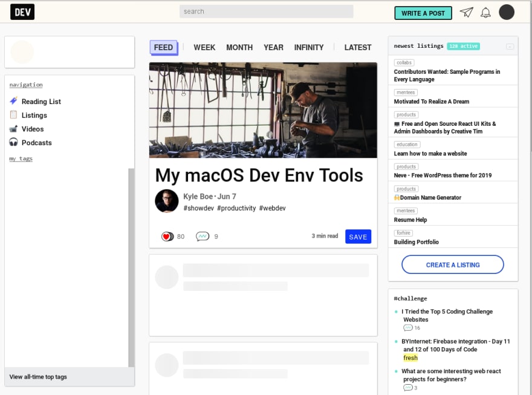Open Learn how to make a website listing
The width and height of the screenshot is (532, 395).
point(430,154)
